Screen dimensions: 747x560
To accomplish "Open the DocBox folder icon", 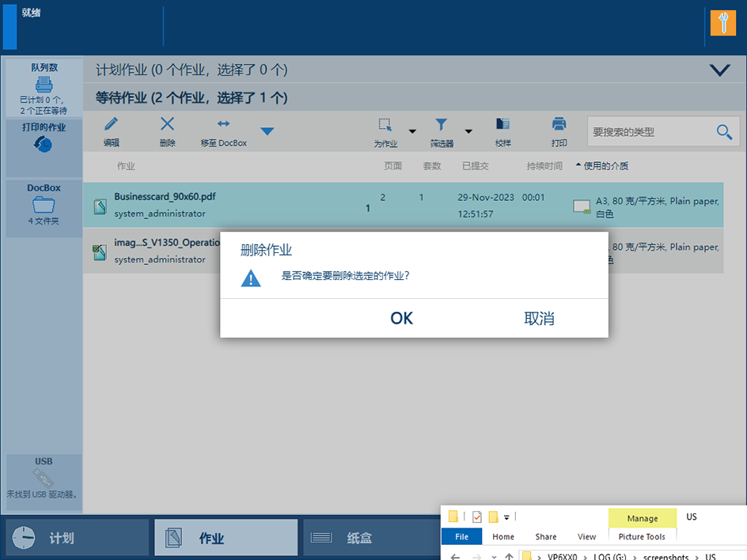I will coord(44,205).
